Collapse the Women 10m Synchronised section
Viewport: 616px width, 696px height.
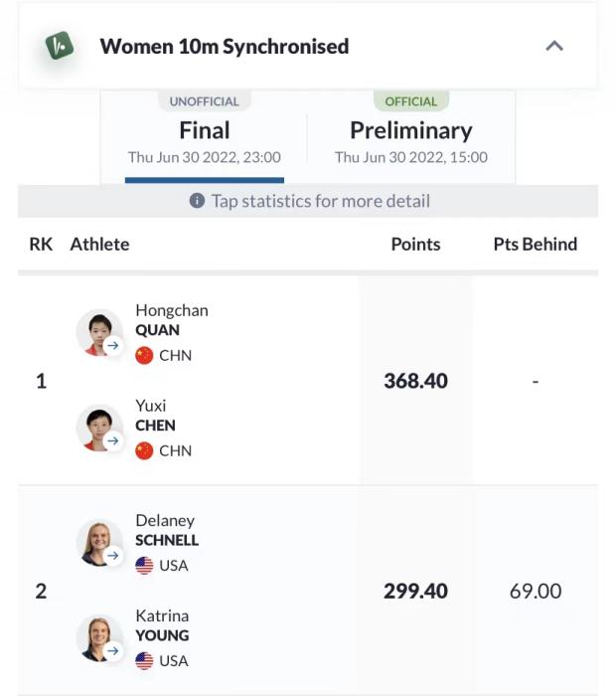[x=554, y=46]
